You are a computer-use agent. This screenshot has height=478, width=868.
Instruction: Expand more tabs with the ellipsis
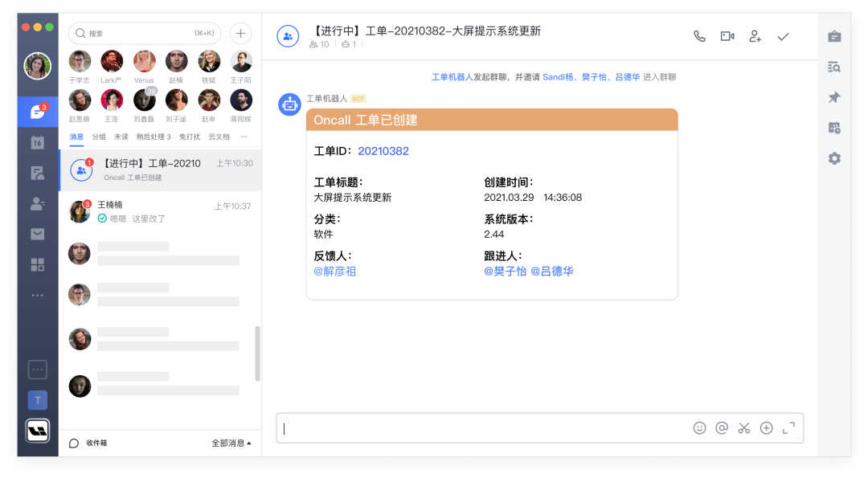click(244, 137)
